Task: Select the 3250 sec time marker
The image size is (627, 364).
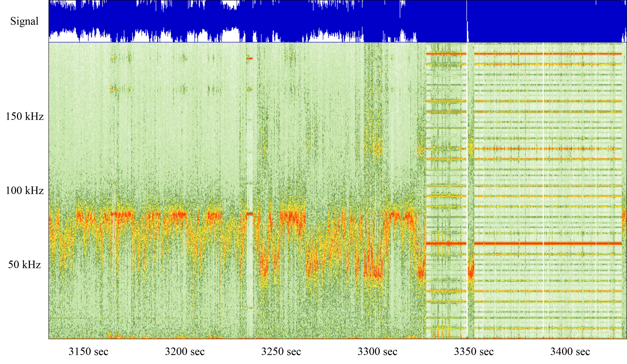Action: click(281, 351)
